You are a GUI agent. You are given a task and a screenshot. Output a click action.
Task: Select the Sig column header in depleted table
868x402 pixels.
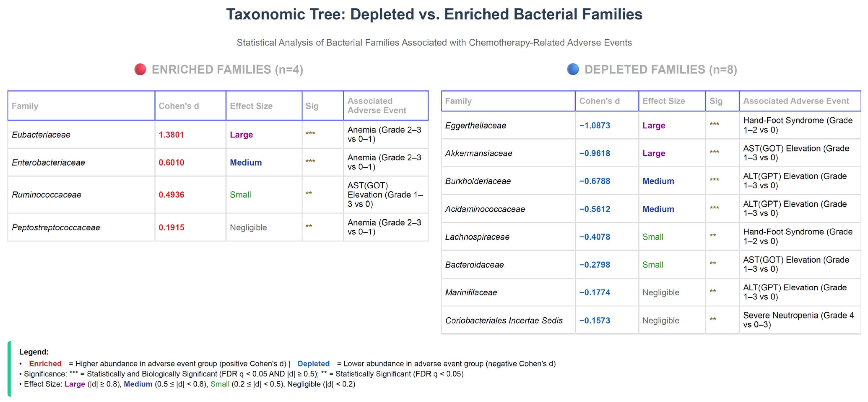point(716,101)
